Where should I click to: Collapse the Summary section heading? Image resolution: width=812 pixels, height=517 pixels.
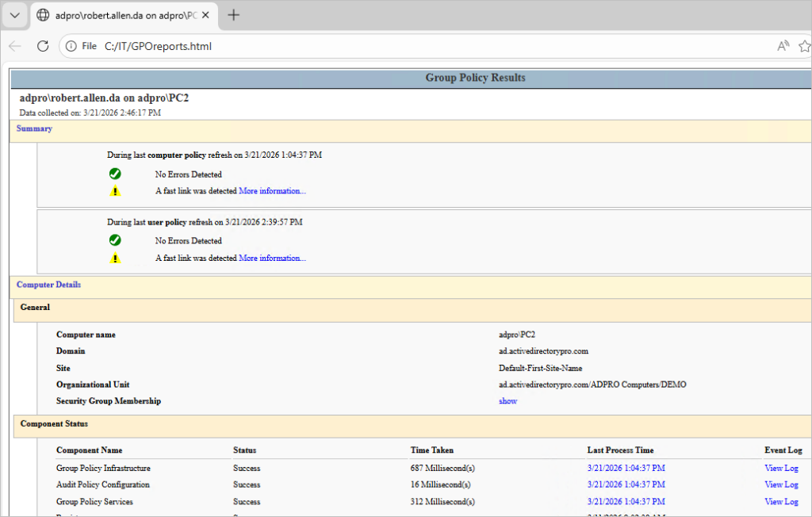[34, 128]
